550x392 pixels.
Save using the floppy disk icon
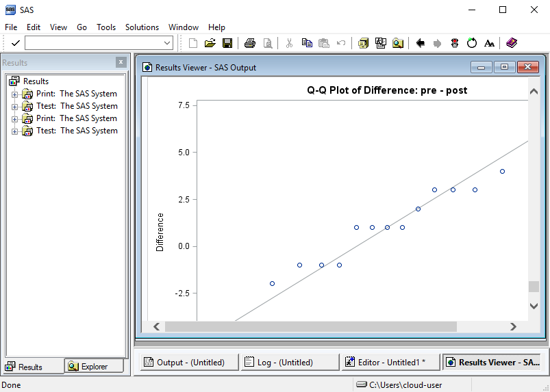tap(227, 43)
